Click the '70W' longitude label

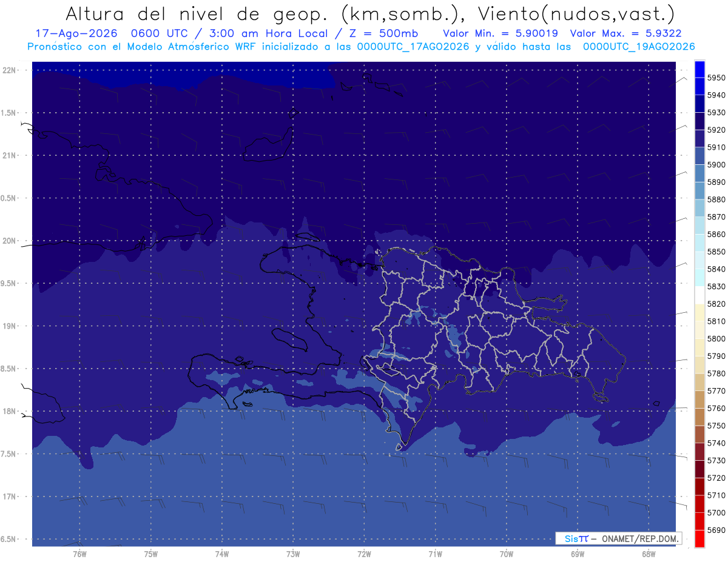tap(506, 554)
